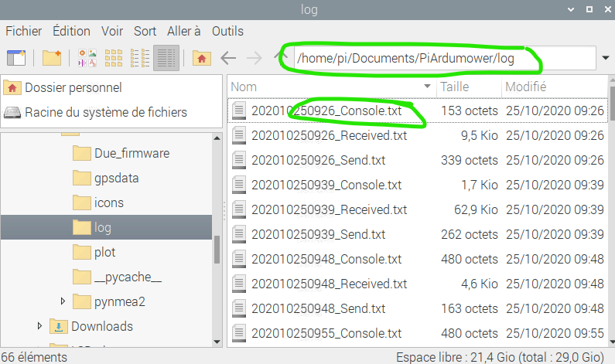Open the Aller à menu
This screenshot has width=615, height=364.
point(183,31)
